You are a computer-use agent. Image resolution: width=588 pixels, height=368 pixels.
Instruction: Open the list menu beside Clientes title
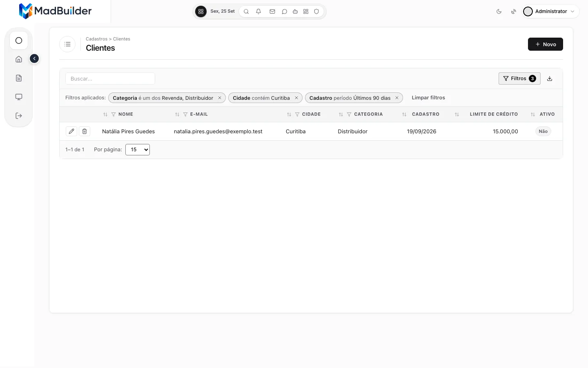pyautogui.click(x=67, y=44)
